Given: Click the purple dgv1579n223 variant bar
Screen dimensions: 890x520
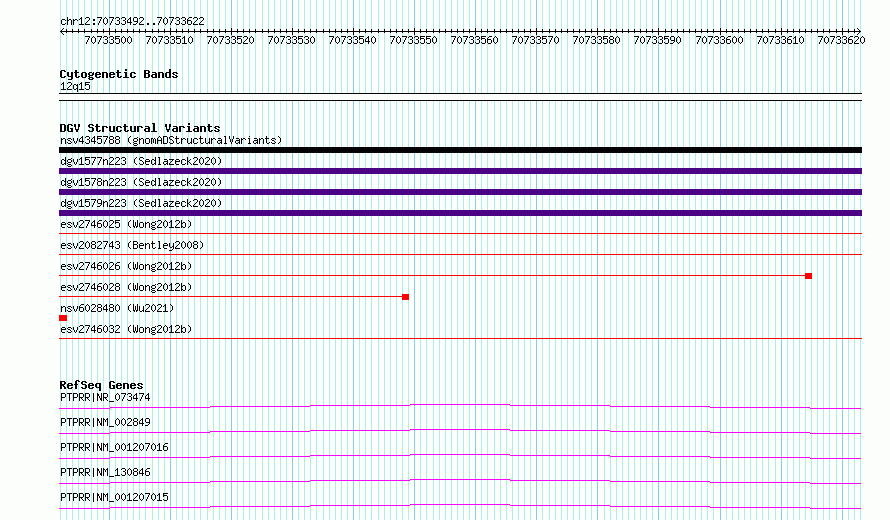Looking at the screenshot, I should (x=460, y=213).
